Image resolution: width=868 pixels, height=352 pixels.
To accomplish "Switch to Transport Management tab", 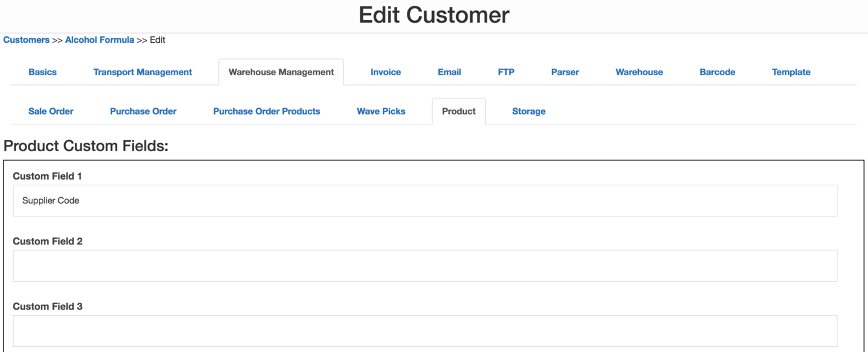I will click(143, 72).
